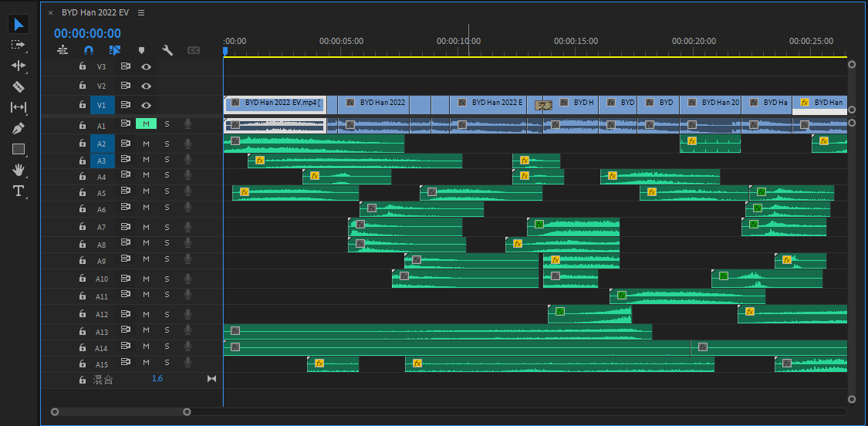The image size is (868, 426).
Task: Click the audio tracks vertical scroll handle at bottom
Action: (x=851, y=400)
